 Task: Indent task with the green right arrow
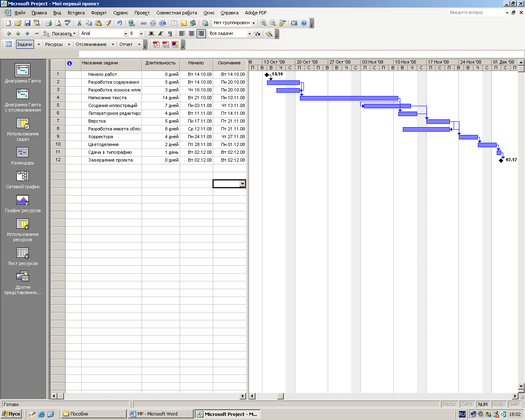(18, 34)
